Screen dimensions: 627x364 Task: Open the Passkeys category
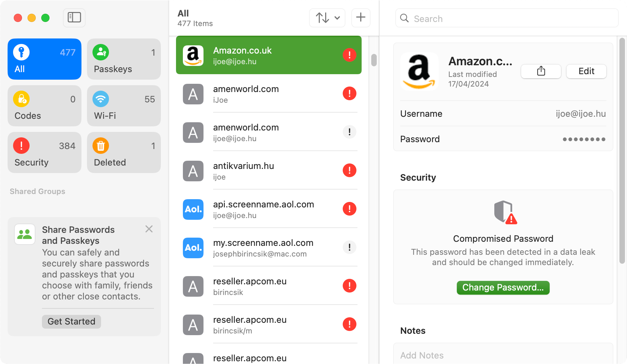pos(124,59)
